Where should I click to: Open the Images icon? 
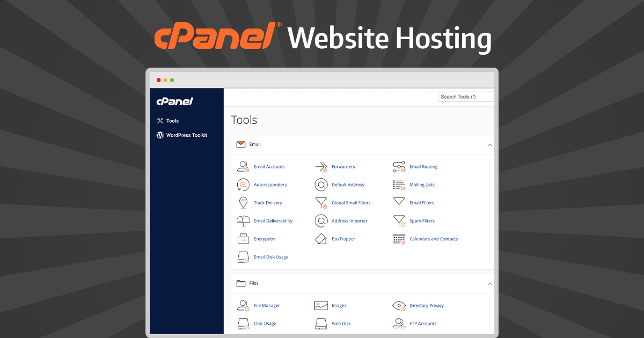tap(321, 305)
